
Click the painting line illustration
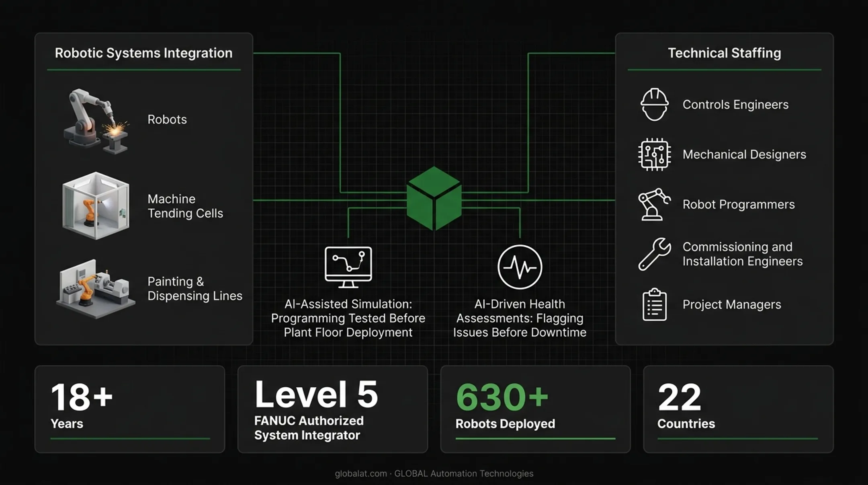(x=96, y=289)
